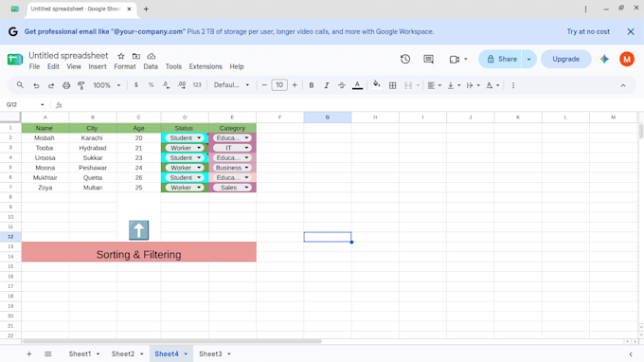The width and height of the screenshot is (644, 362).
Task: Toggle strikethrough formatting
Action: click(341, 85)
